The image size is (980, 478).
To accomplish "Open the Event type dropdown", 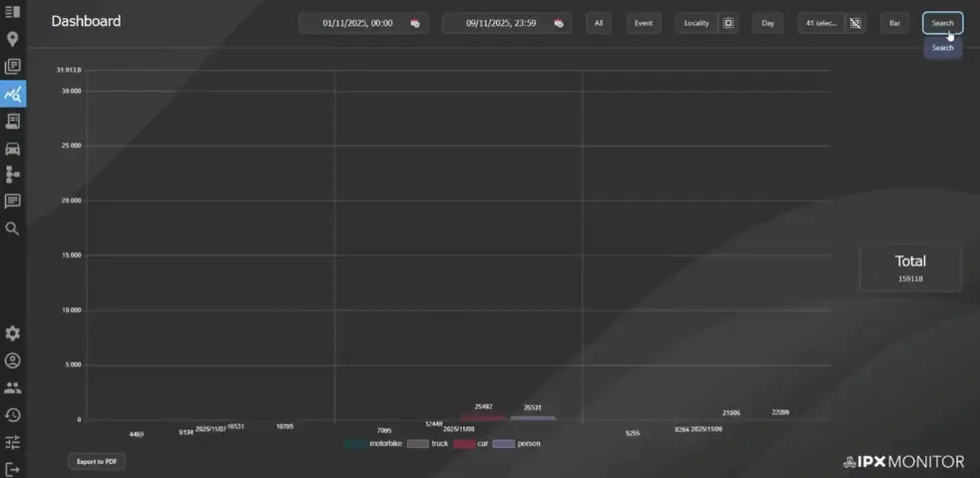I will click(x=644, y=23).
